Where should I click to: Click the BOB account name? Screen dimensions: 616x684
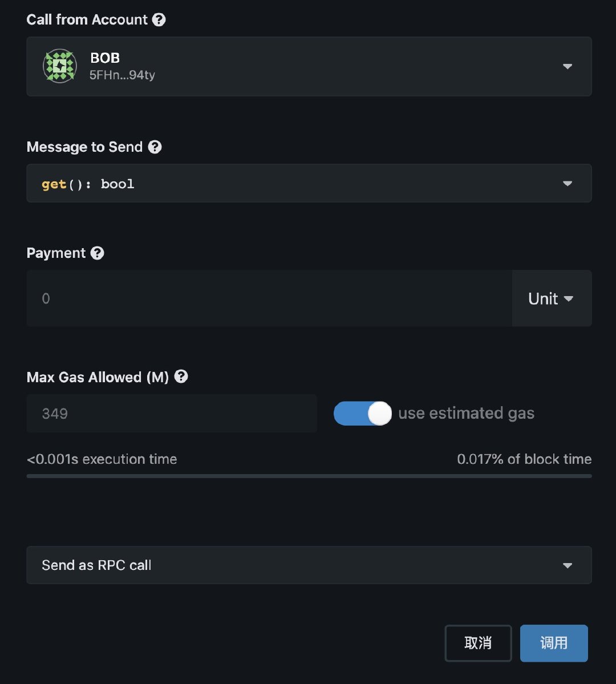click(105, 58)
